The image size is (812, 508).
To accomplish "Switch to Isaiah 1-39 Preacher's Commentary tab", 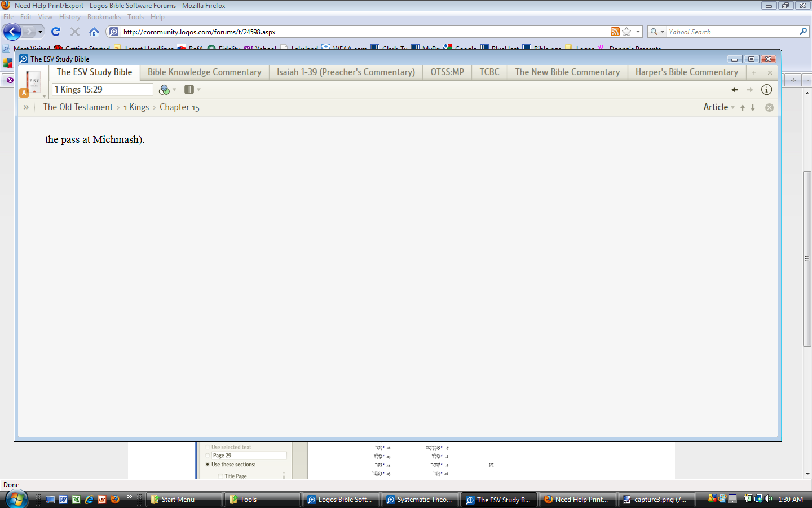I will (346, 72).
